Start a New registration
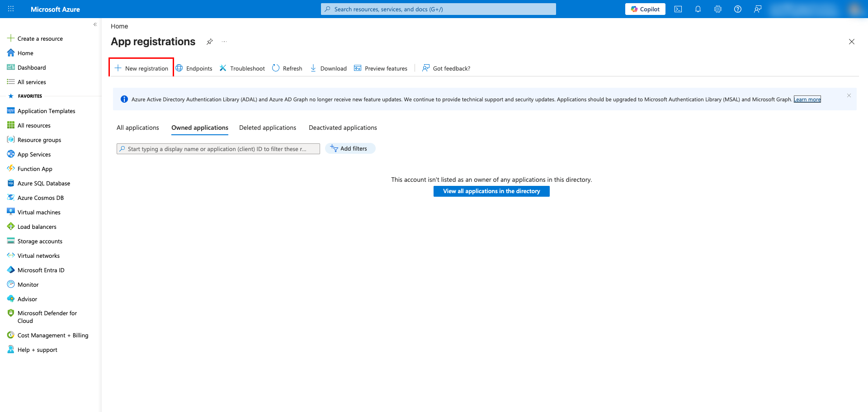This screenshot has width=868, height=412. pyautogui.click(x=142, y=68)
